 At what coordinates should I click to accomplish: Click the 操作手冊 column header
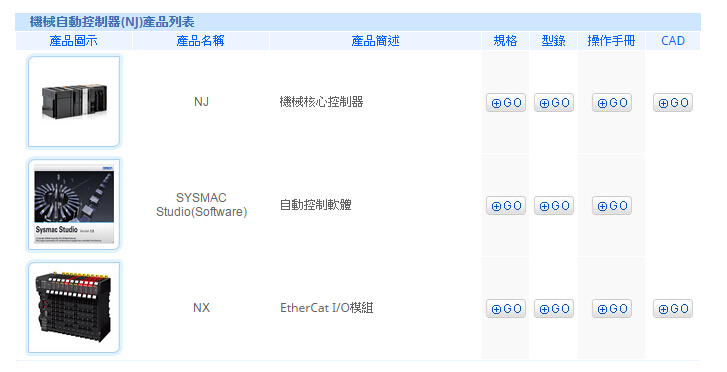point(611,41)
